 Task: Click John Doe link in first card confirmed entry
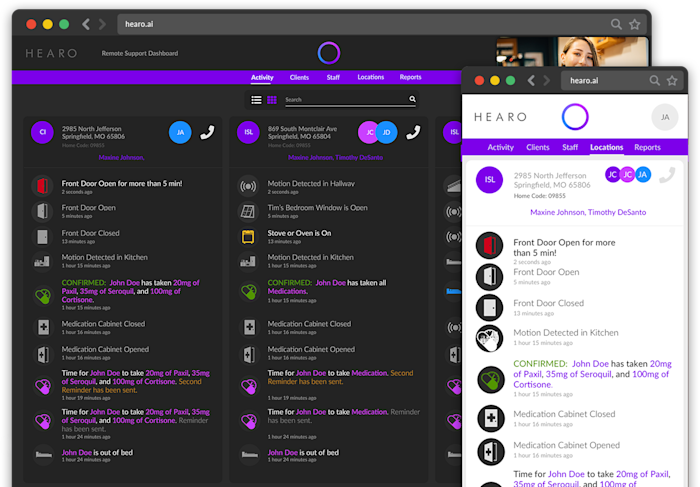(125, 283)
